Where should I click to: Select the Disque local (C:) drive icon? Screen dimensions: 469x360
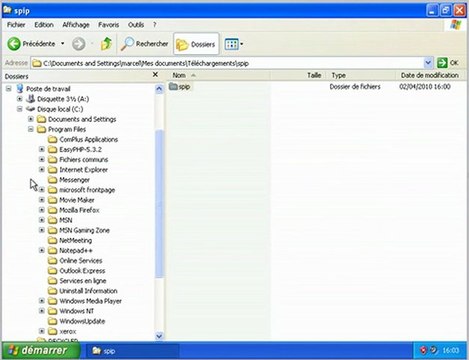pyautogui.click(x=31, y=109)
